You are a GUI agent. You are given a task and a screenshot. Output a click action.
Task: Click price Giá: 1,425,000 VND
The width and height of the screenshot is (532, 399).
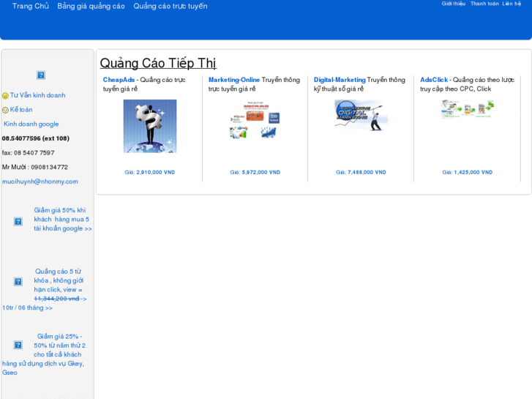point(467,172)
